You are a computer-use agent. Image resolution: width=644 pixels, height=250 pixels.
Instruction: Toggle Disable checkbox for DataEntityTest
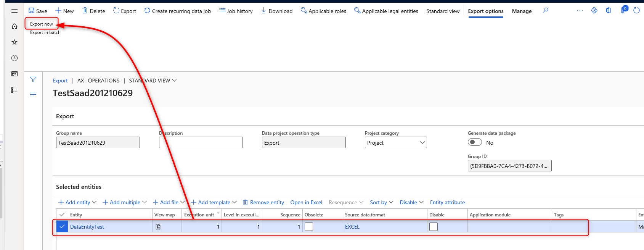point(434,227)
